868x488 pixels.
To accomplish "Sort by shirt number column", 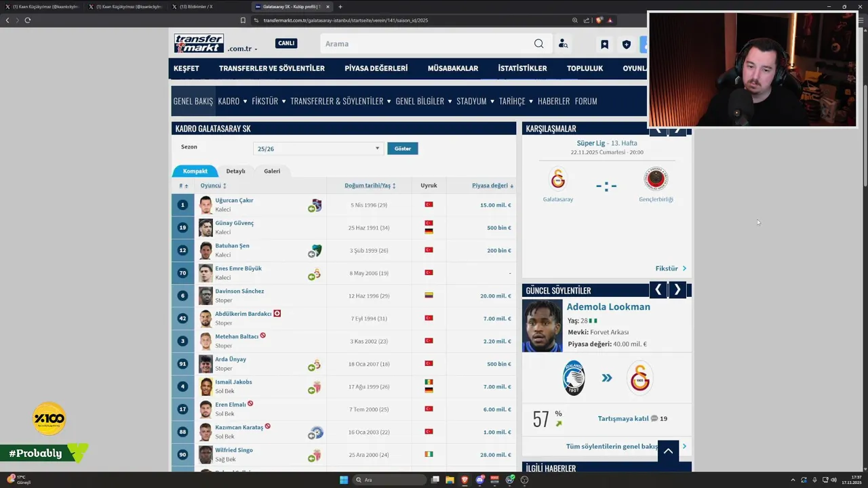I will click(x=184, y=186).
